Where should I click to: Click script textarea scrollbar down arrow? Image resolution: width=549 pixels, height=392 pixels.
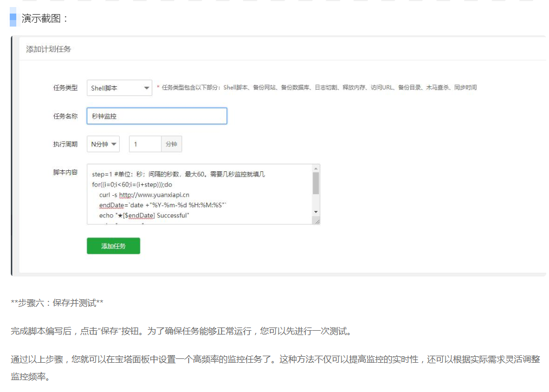click(x=316, y=212)
